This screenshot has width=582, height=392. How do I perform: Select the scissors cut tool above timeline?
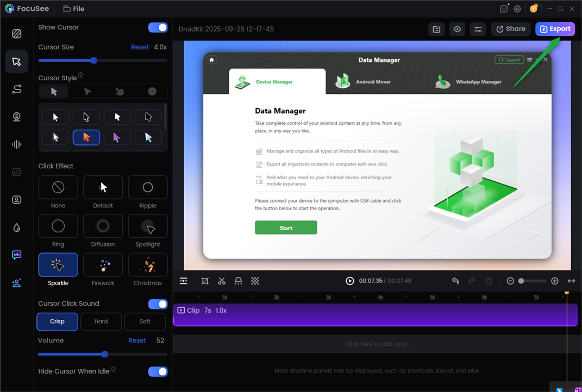221,281
